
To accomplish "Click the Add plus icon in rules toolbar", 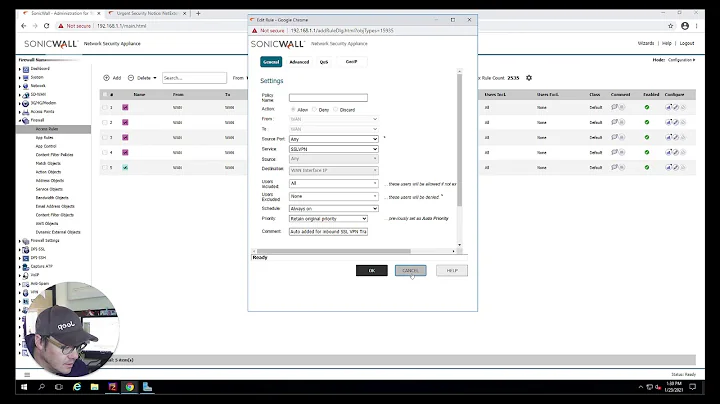I will click(107, 78).
